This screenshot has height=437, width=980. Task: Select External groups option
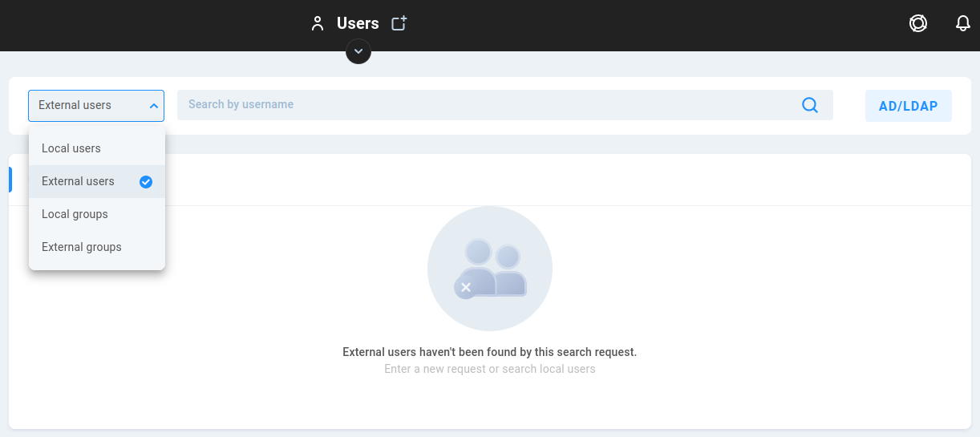(97, 247)
